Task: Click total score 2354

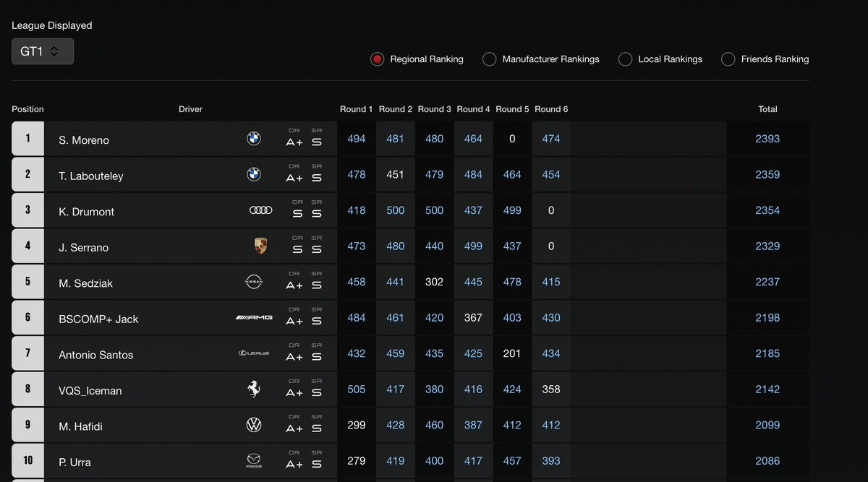Action: [767, 210]
